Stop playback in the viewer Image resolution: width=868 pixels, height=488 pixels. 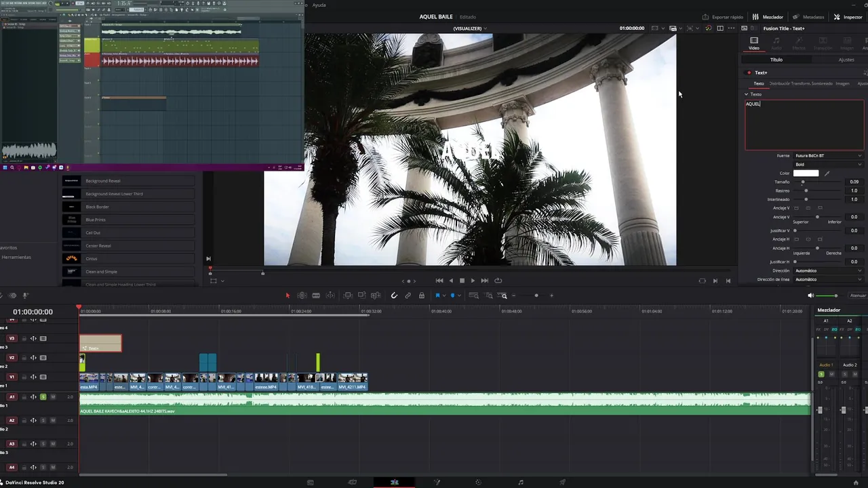(x=462, y=281)
